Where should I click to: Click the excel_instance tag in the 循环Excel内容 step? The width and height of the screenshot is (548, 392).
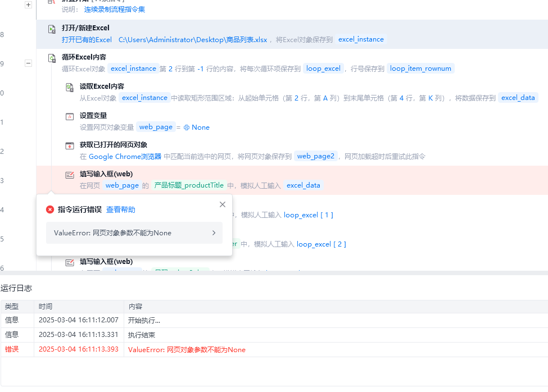pyautogui.click(x=133, y=69)
